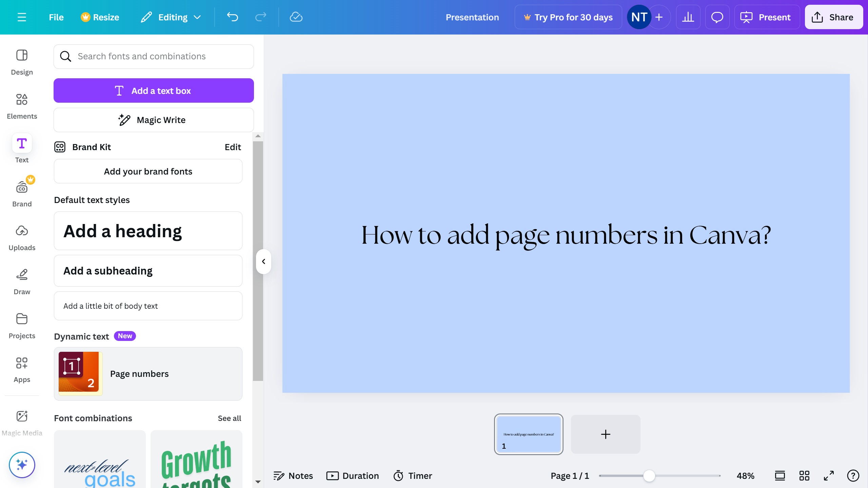This screenshot has height=488, width=868.
Task: Collapse the side panel with arrow
Action: (263, 261)
